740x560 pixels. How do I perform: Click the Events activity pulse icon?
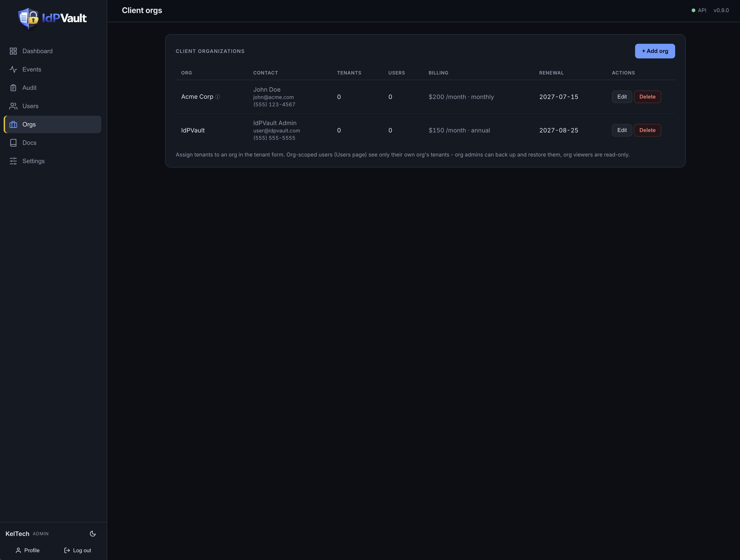13,70
